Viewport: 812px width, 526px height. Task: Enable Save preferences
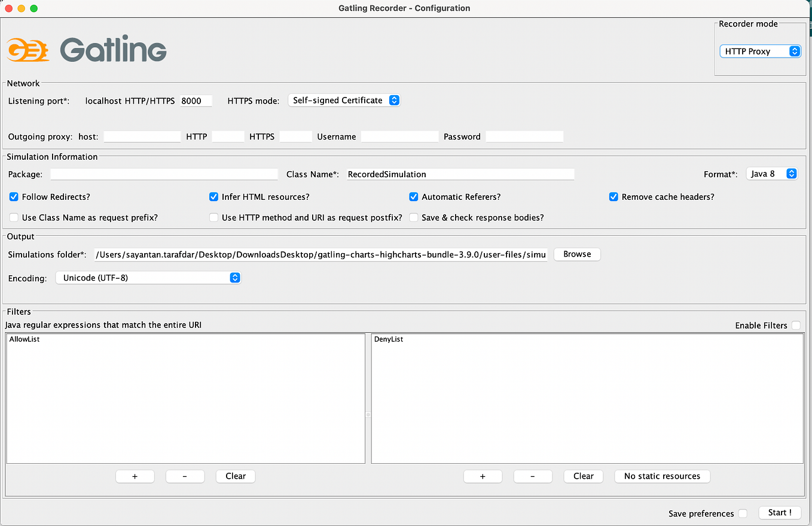click(x=743, y=513)
